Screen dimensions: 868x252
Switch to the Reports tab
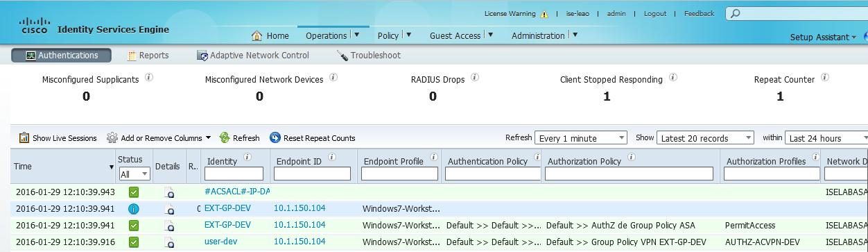coord(148,56)
